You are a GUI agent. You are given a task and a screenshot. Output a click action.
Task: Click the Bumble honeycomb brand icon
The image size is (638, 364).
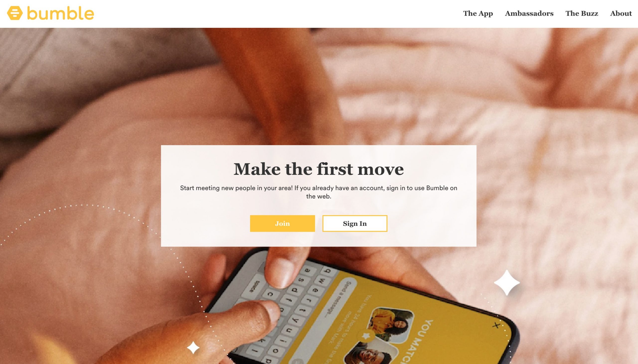pos(14,13)
